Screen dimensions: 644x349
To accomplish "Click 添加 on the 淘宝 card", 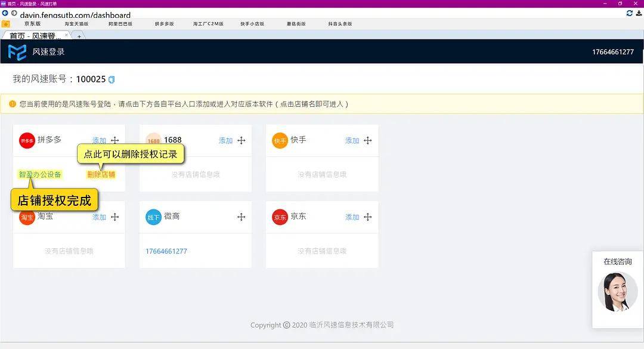I will 99,217.
